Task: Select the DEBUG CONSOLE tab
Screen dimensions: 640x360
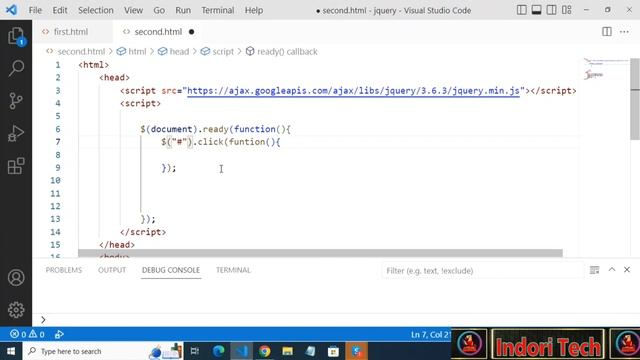Action: pos(171,270)
